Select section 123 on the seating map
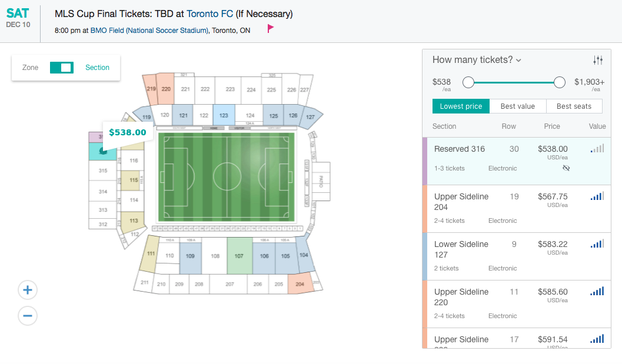 224,115
